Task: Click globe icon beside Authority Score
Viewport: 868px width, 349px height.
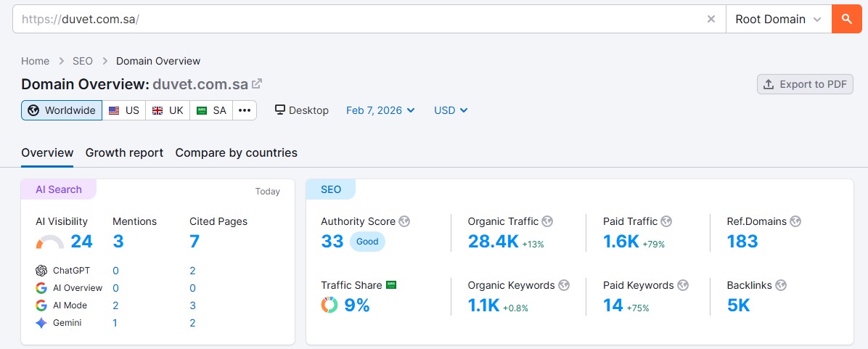Action: click(405, 221)
